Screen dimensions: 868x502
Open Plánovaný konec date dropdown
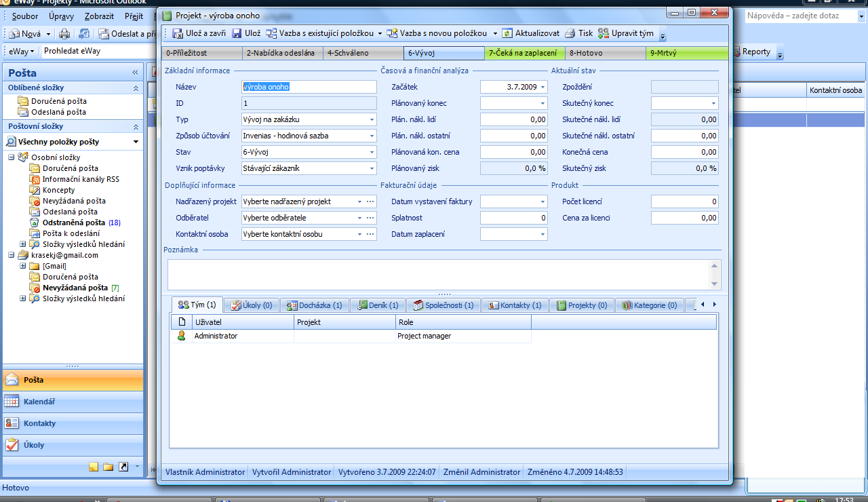pyautogui.click(x=542, y=103)
